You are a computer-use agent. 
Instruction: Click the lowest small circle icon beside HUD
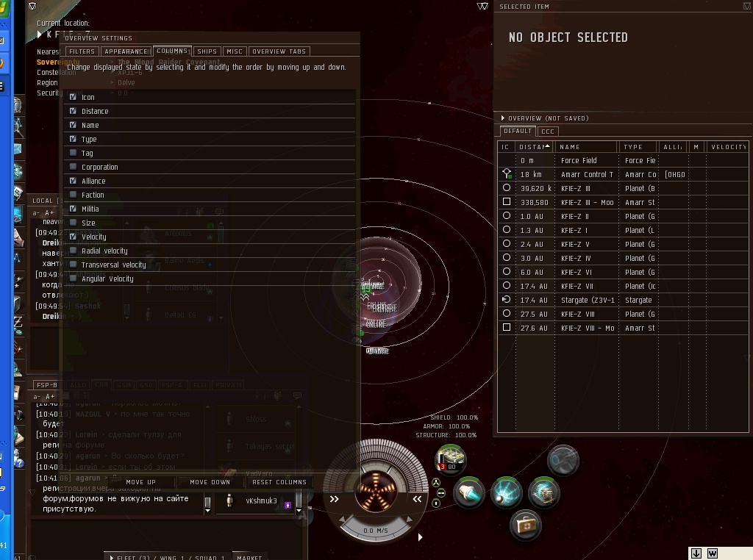[x=436, y=503]
